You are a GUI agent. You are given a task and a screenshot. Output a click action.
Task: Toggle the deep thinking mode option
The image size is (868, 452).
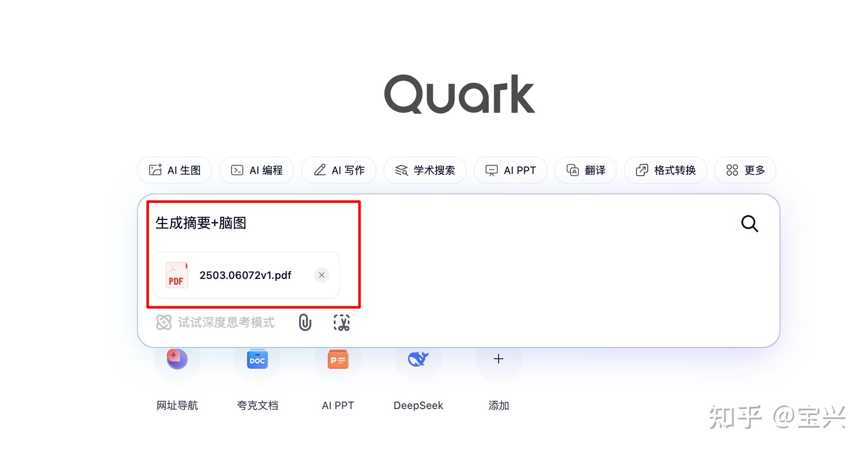[215, 322]
